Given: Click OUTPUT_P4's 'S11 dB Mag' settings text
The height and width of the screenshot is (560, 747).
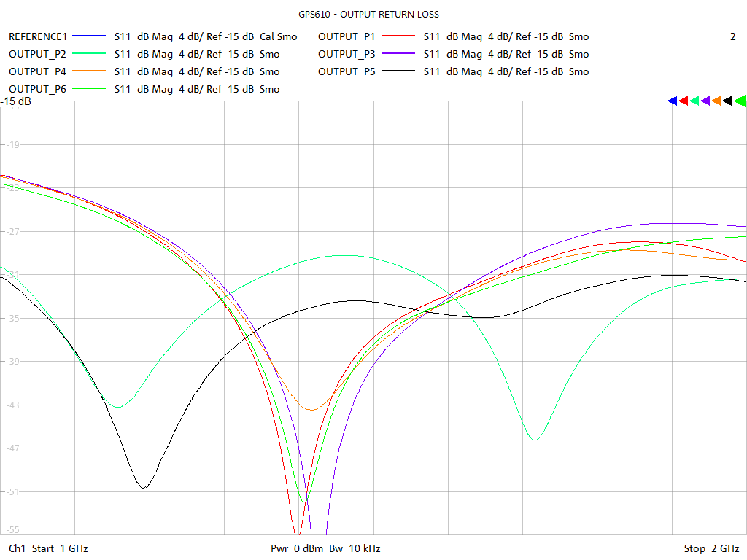Looking at the screenshot, I should 144,71.
